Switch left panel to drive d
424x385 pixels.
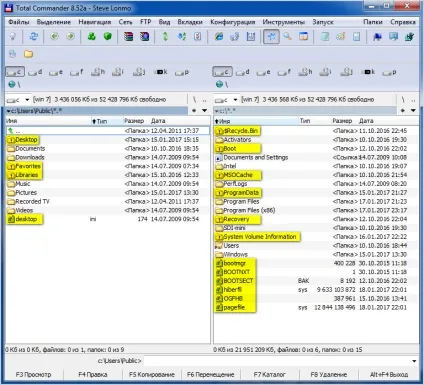pyautogui.click(x=35, y=72)
